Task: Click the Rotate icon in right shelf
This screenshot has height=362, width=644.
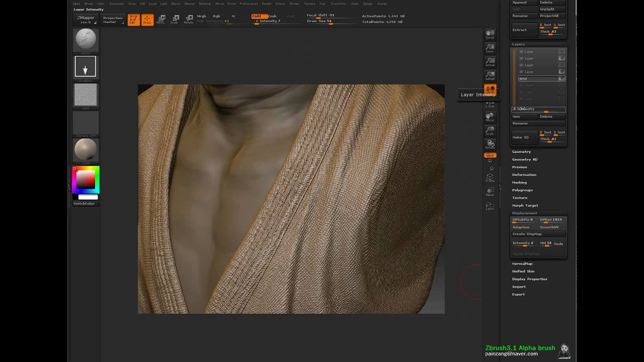Action: (490, 144)
